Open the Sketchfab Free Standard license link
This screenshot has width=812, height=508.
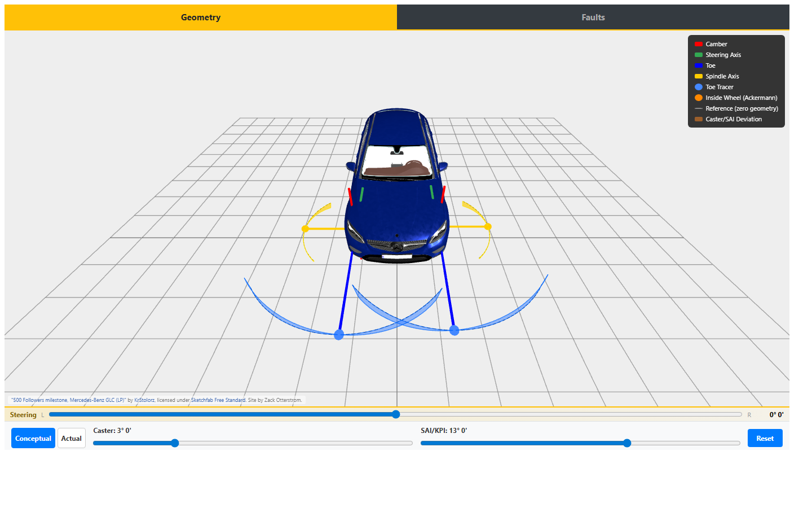point(218,400)
